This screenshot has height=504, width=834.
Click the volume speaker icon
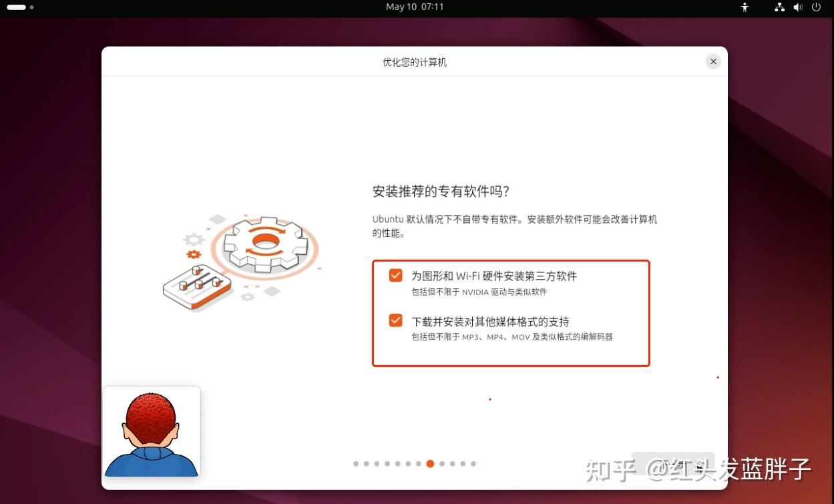[x=797, y=7]
